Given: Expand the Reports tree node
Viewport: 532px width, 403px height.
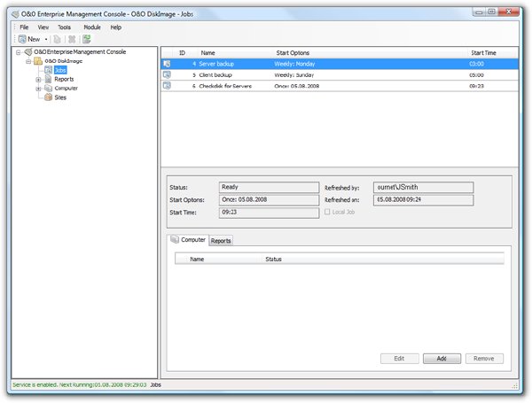Looking at the screenshot, I should pyautogui.click(x=38, y=80).
